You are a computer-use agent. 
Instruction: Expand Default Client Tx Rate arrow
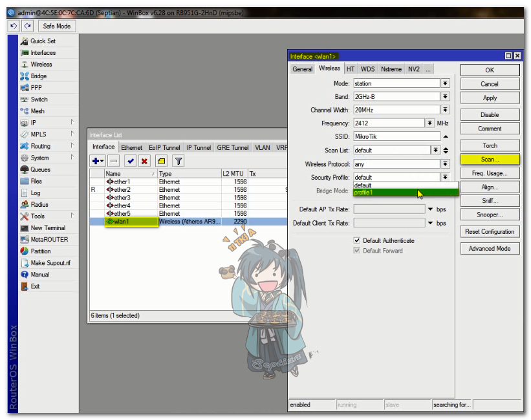coord(430,223)
